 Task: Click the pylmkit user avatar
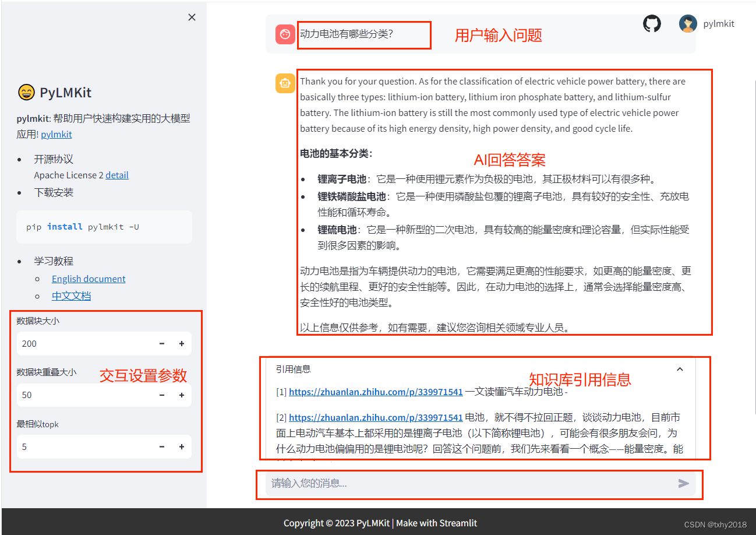point(688,24)
